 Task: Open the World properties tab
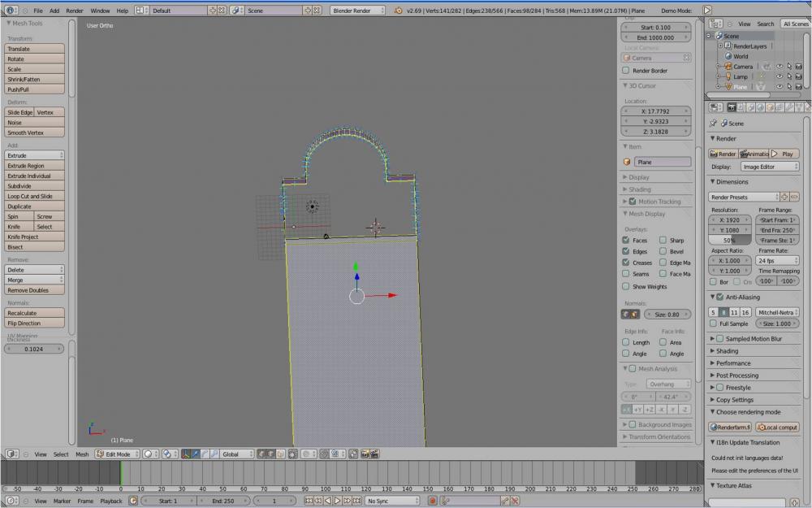(760, 107)
